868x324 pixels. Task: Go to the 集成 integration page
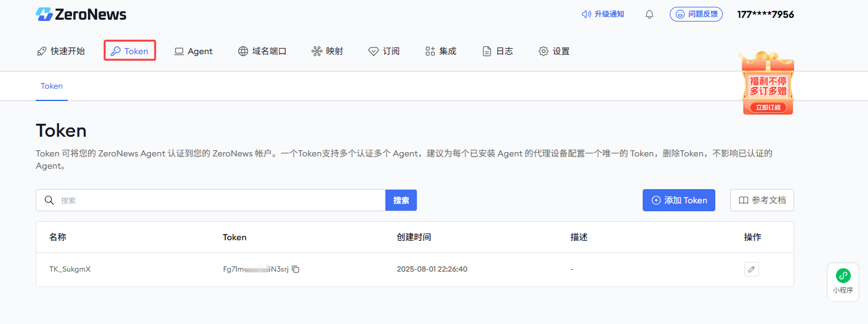click(441, 51)
